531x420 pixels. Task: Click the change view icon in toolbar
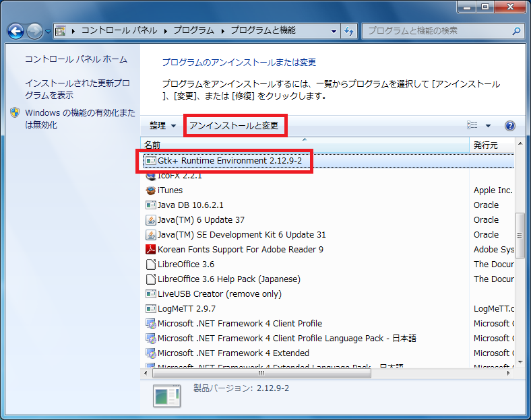click(x=472, y=126)
